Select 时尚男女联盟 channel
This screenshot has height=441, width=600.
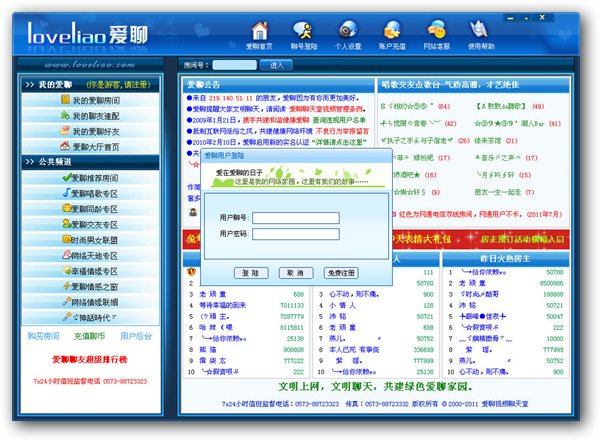[90, 240]
